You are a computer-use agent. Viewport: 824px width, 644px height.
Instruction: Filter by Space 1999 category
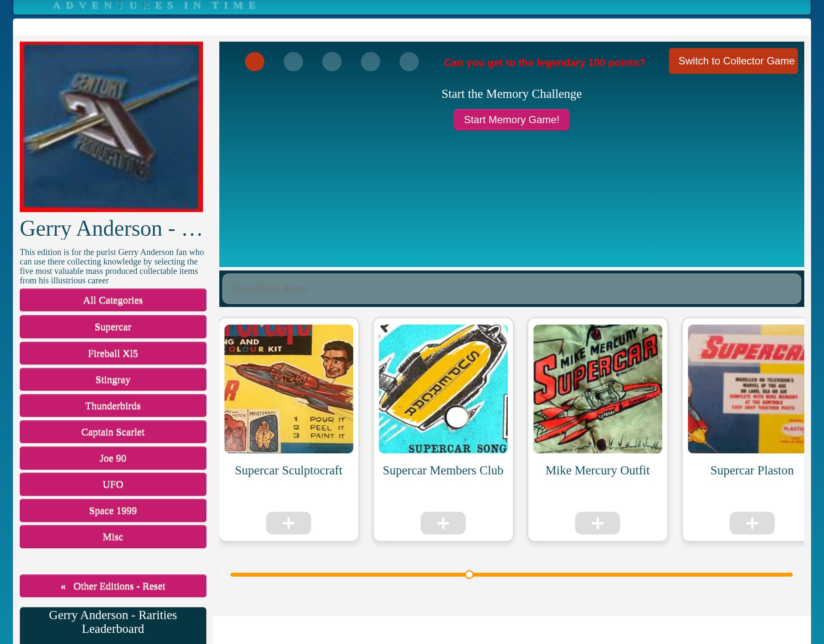(113, 510)
